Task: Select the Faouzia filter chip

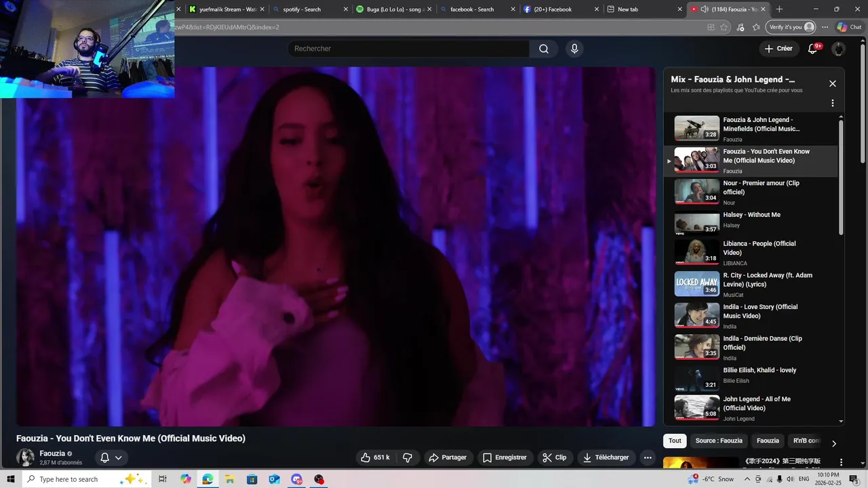Action: coord(768,441)
